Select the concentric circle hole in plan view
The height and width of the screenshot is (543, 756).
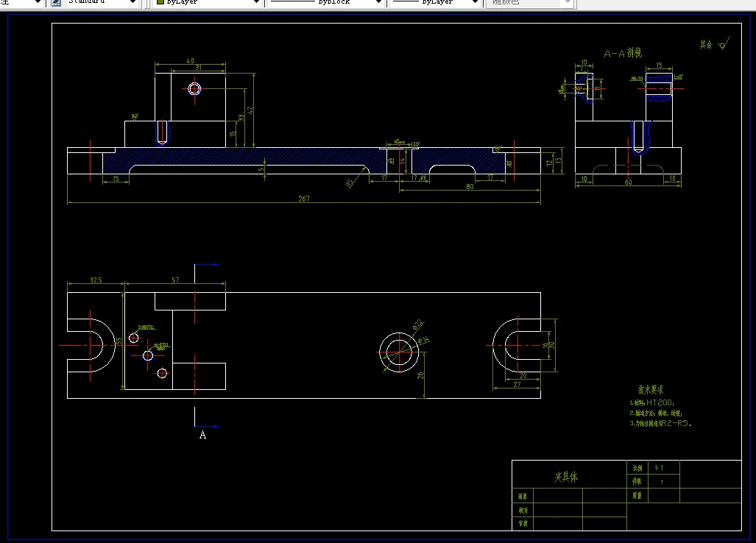click(x=399, y=352)
